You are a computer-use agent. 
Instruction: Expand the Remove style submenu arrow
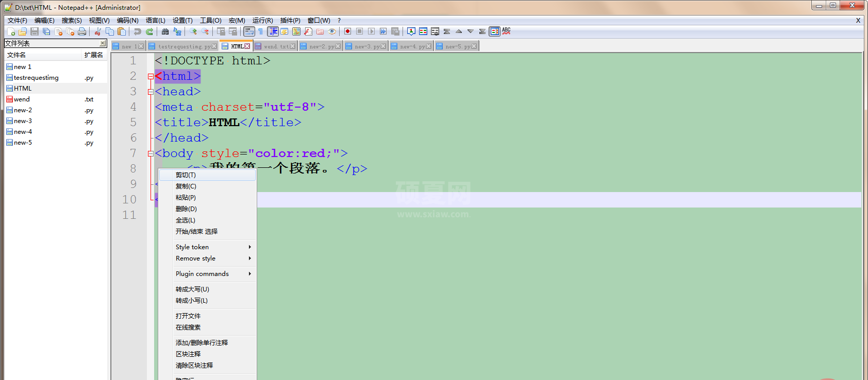250,258
